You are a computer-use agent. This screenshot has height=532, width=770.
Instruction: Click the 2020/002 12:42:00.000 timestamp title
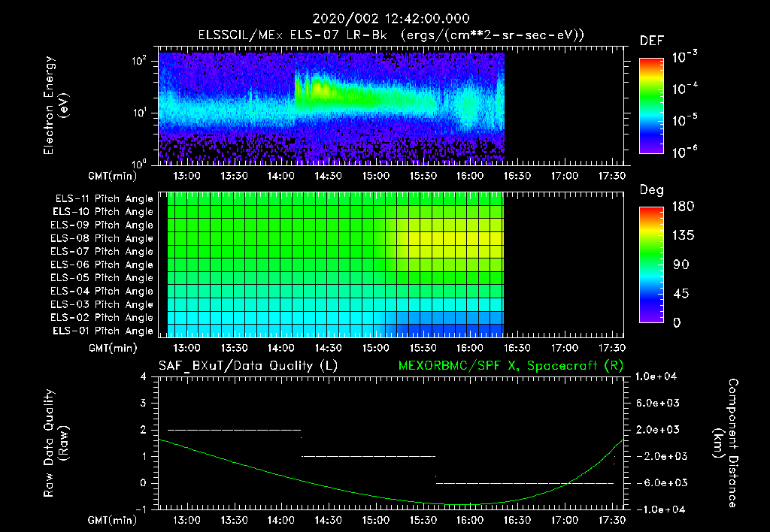pyautogui.click(x=391, y=19)
